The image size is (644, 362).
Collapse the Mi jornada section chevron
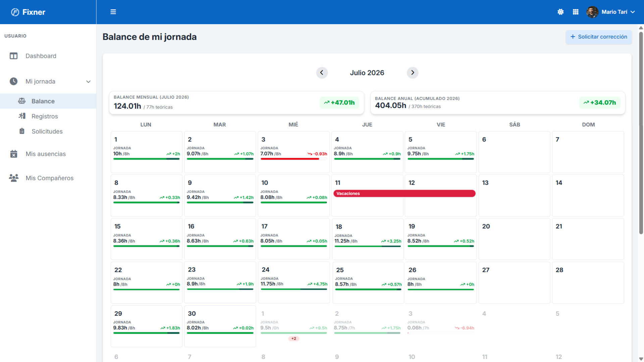88,81
